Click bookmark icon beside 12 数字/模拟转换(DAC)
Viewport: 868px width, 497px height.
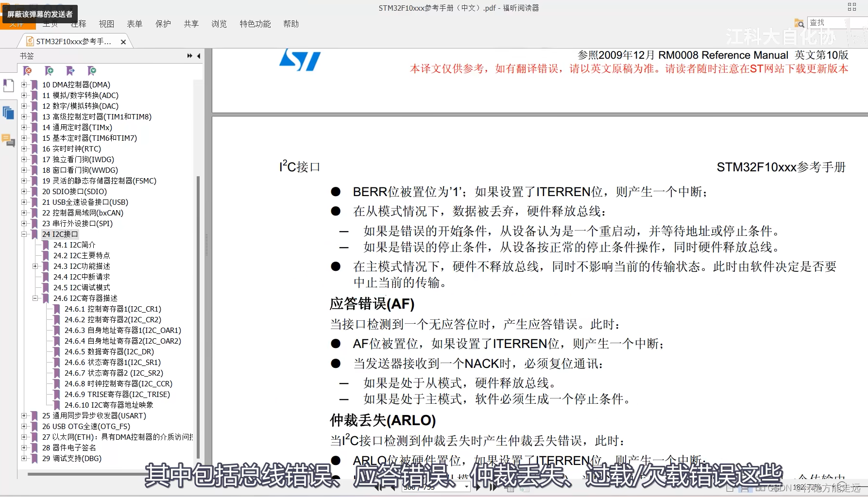(34, 106)
